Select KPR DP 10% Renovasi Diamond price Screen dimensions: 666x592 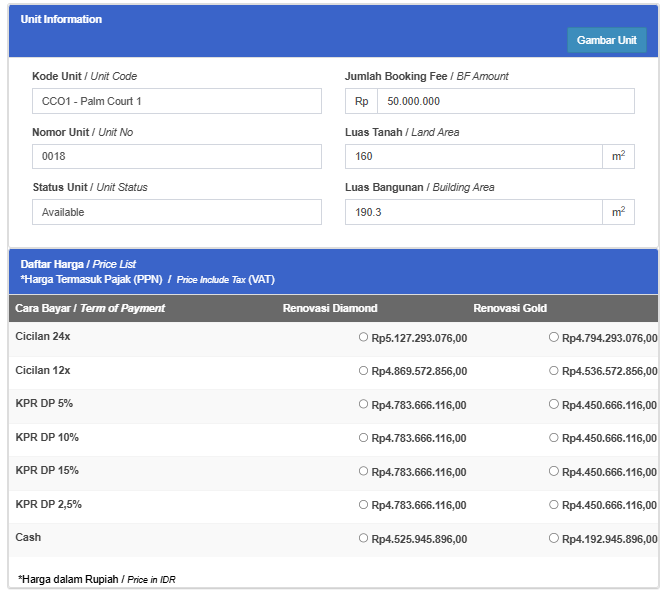pyautogui.click(x=363, y=437)
